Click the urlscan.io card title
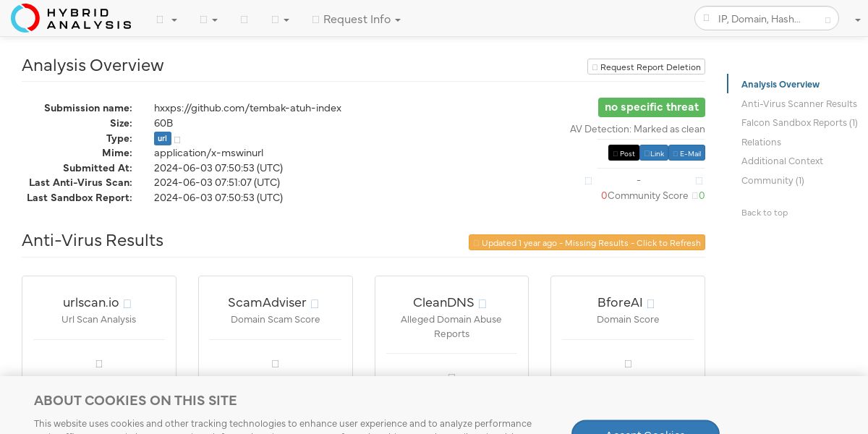 (x=91, y=302)
